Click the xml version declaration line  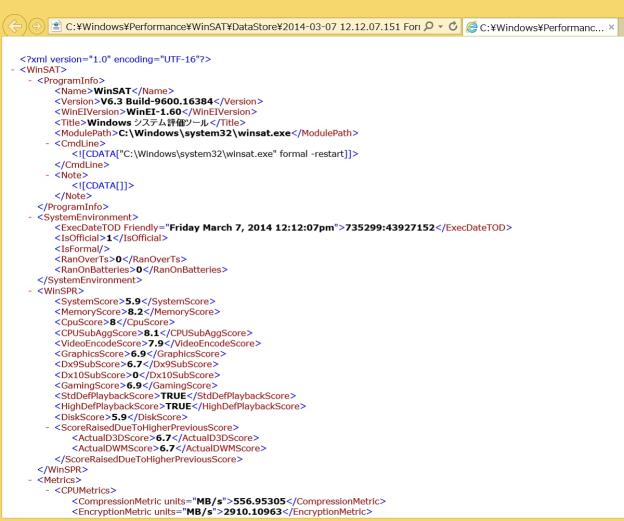click(115, 59)
